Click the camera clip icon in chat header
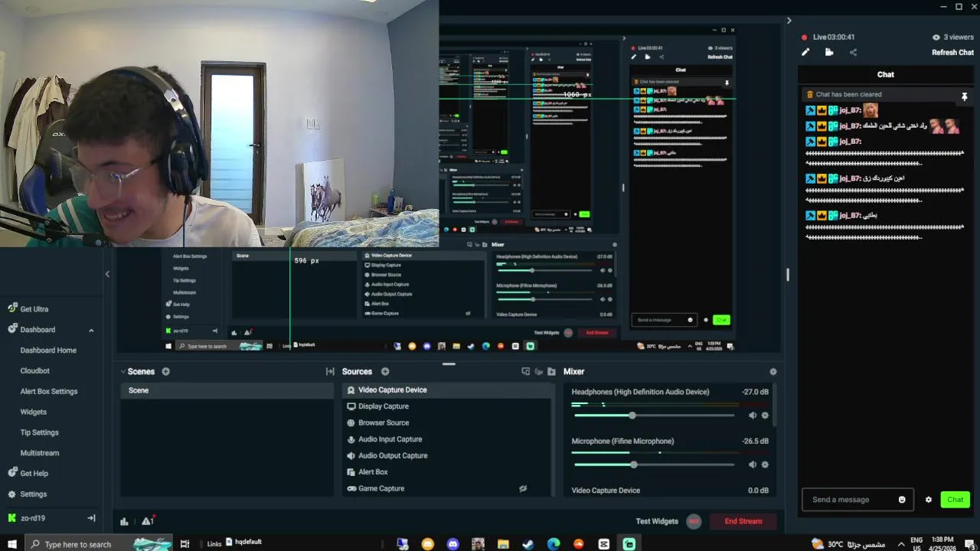980x551 pixels. tap(829, 52)
